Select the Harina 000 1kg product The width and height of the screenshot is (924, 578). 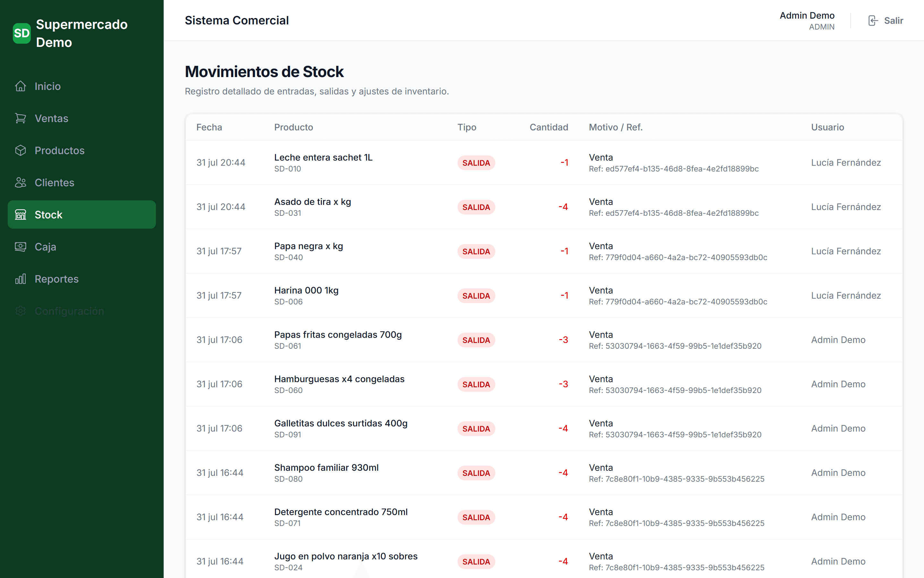pyautogui.click(x=306, y=290)
